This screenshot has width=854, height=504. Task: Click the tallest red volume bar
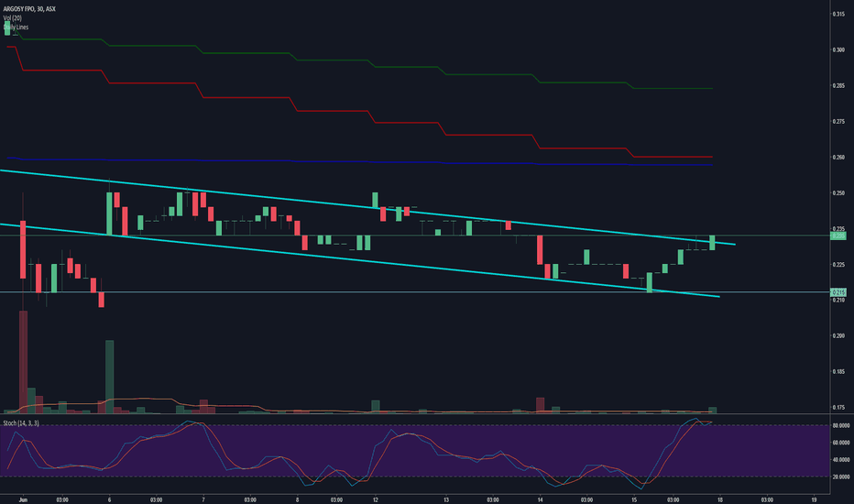(23, 362)
